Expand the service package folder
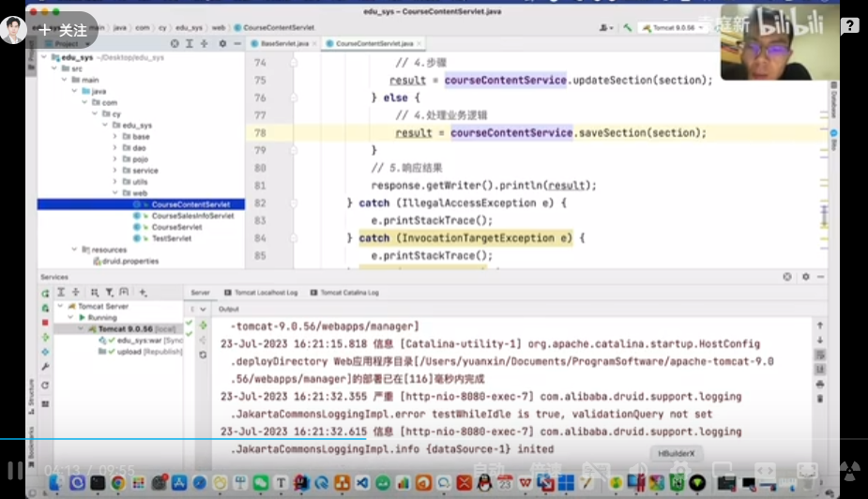The image size is (868, 499). (114, 171)
